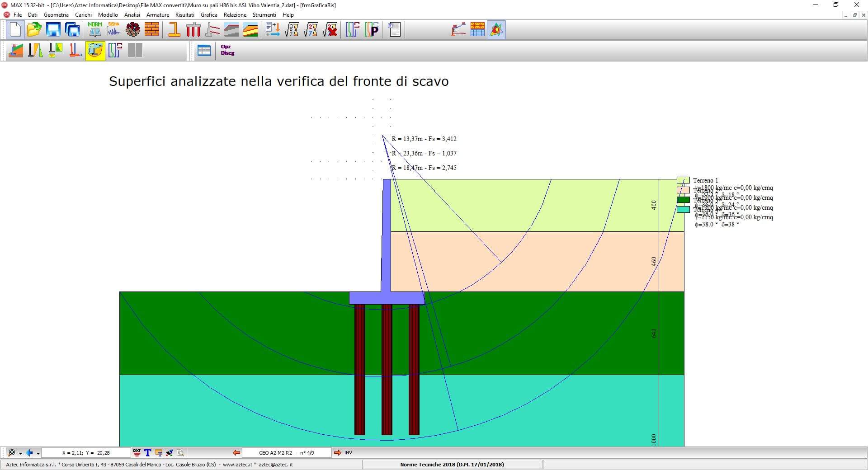Open the SISMA seismic settings icon
This screenshot has height=470, width=868.
coord(114,30)
